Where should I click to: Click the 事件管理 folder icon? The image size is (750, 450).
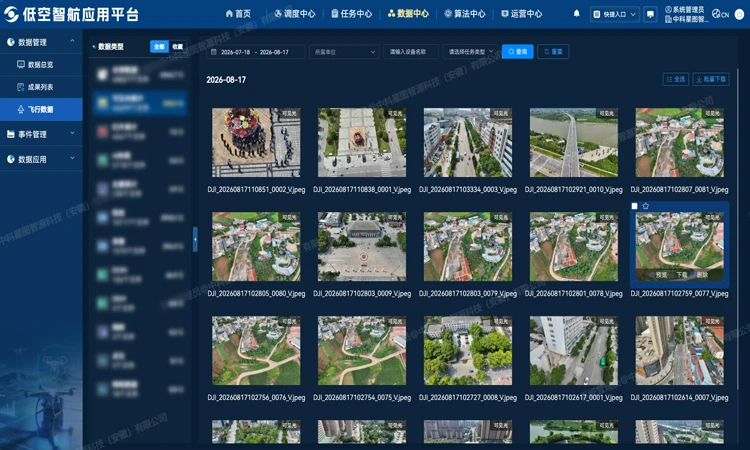tap(11, 134)
